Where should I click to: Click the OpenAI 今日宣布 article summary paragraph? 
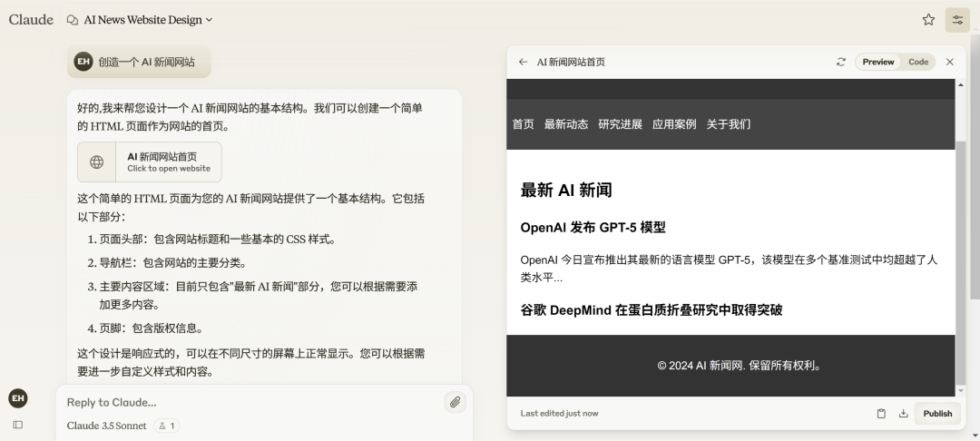pyautogui.click(x=729, y=269)
